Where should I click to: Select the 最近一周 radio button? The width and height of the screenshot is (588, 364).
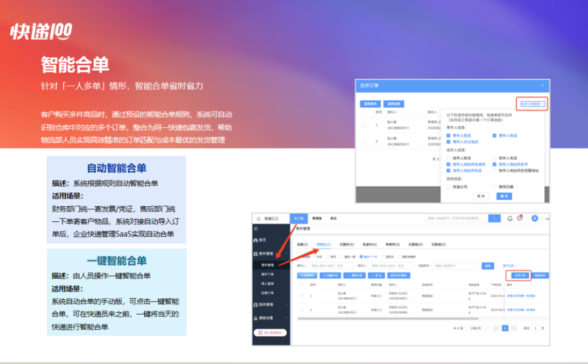click(x=342, y=257)
